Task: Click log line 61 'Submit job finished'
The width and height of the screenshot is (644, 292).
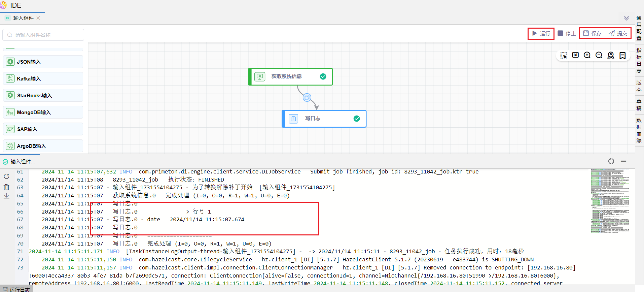Action: pos(260,172)
